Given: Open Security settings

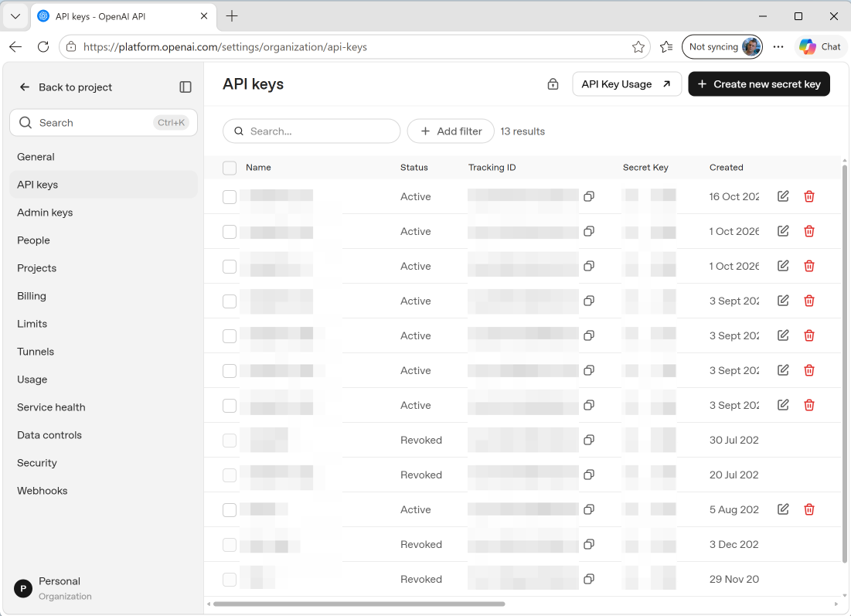Looking at the screenshot, I should coord(104,462).
